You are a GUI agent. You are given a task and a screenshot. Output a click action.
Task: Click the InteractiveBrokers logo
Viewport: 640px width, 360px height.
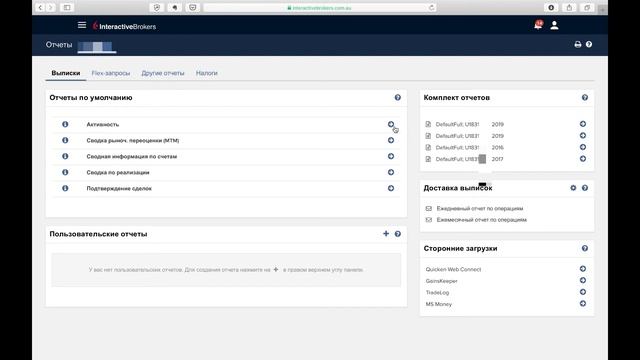point(124,26)
